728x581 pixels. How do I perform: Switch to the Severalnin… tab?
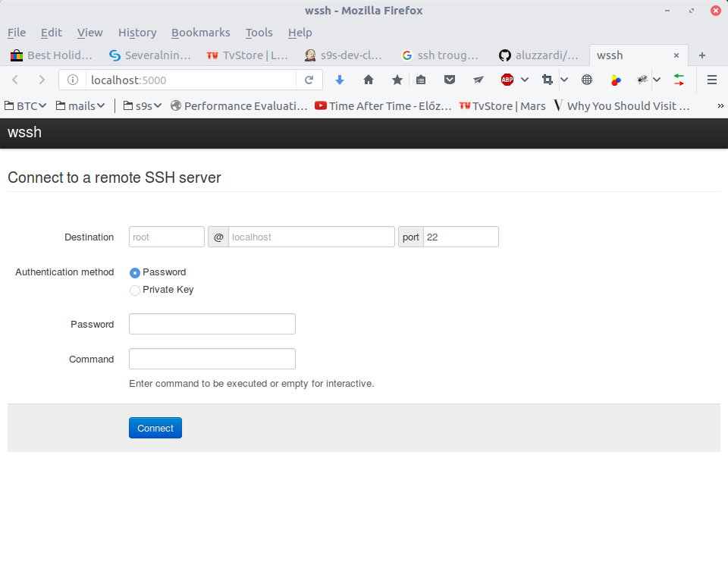click(149, 55)
